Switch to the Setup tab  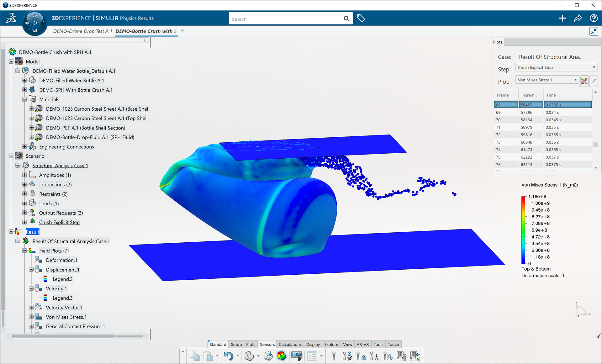coord(236,344)
